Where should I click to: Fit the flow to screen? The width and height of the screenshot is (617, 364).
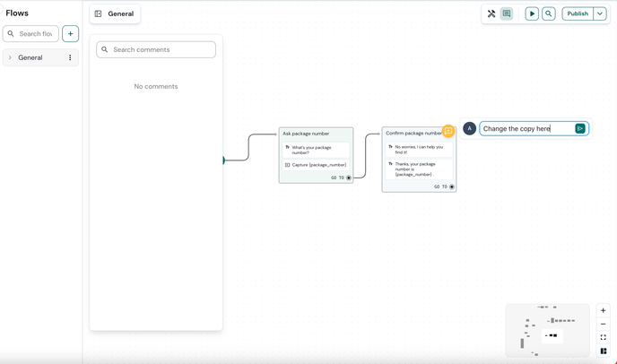click(603, 337)
